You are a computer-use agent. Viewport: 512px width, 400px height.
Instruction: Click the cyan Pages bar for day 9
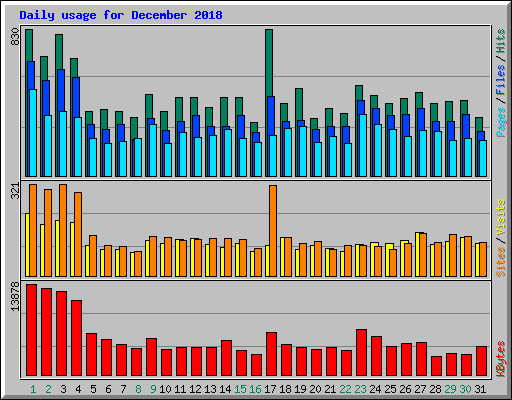(153, 150)
